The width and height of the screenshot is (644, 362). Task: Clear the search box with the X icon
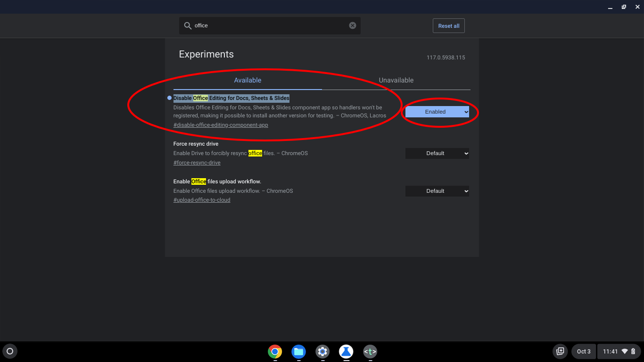point(352,25)
